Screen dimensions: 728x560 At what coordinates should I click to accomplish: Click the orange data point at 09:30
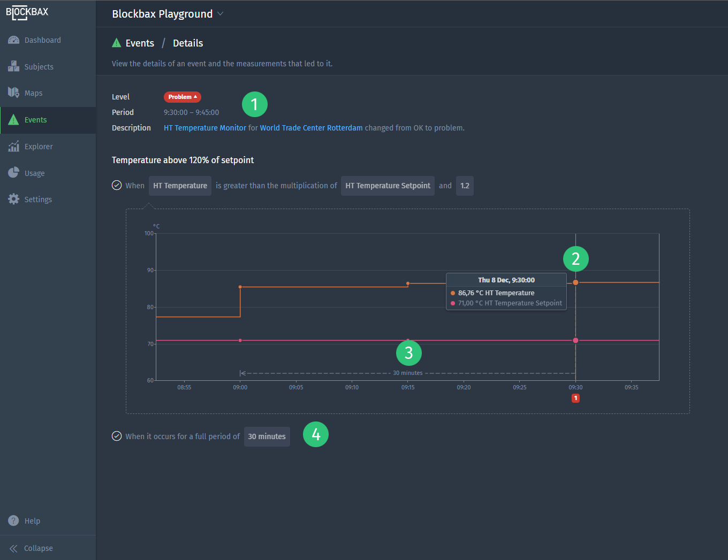click(575, 282)
